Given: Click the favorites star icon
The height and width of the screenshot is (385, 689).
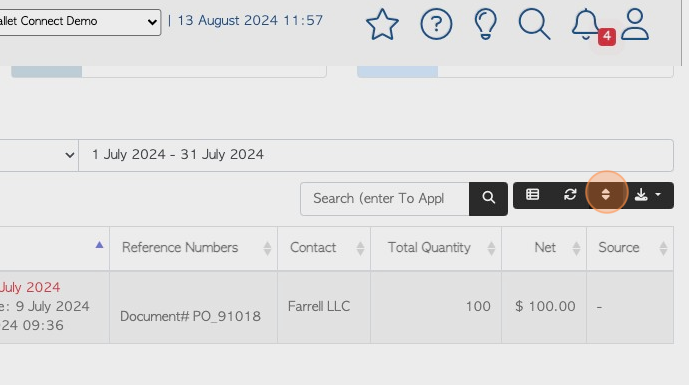Looking at the screenshot, I should [382, 25].
